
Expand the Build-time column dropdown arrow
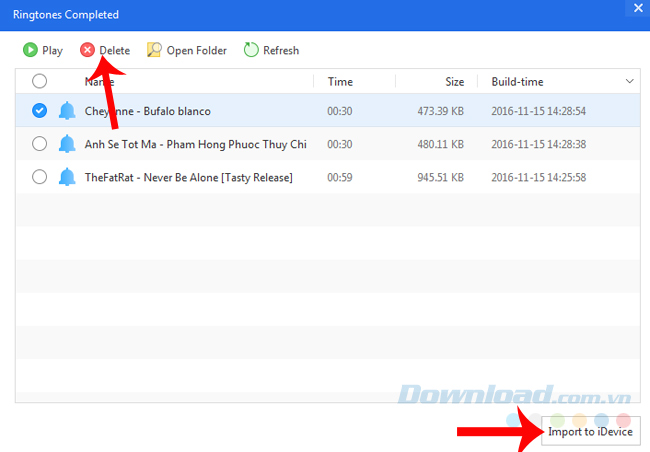tap(629, 81)
